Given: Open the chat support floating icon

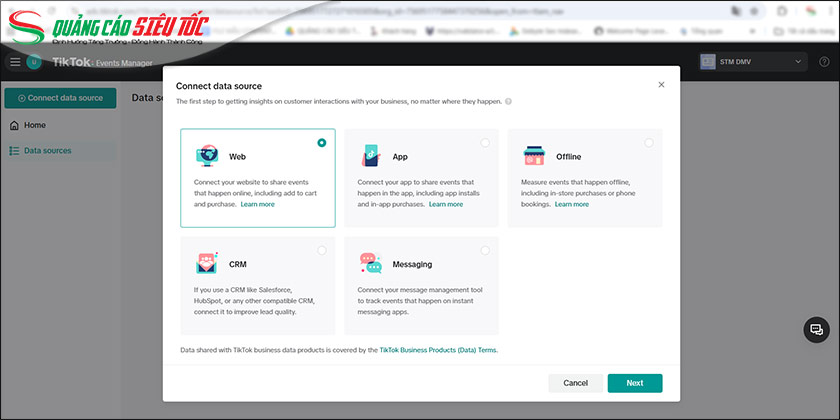Looking at the screenshot, I should (x=816, y=329).
